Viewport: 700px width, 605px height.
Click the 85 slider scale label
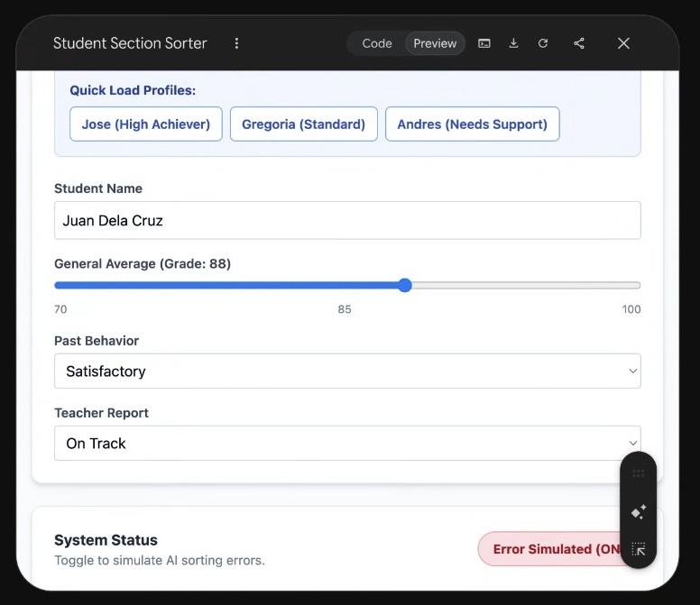345,309
